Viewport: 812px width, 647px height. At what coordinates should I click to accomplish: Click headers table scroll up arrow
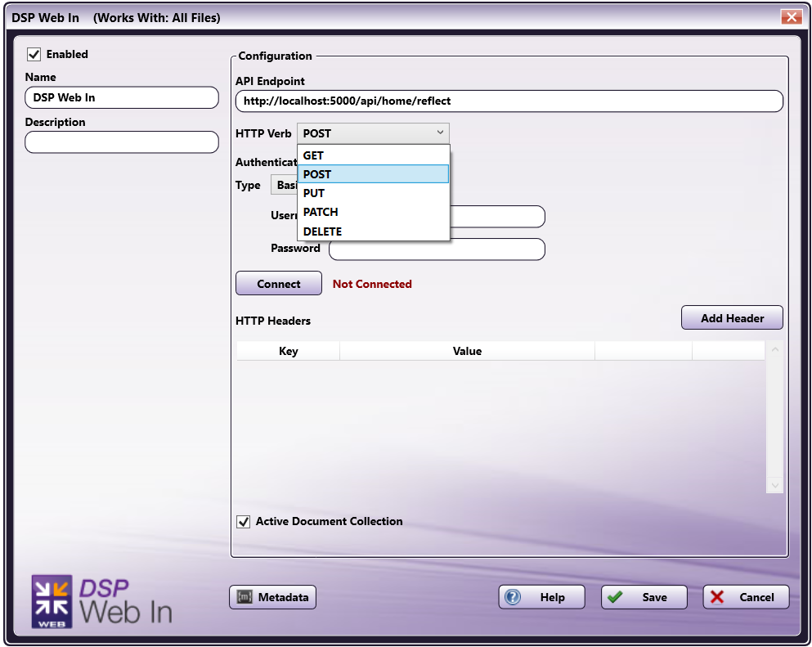click(x=774, y=349)
